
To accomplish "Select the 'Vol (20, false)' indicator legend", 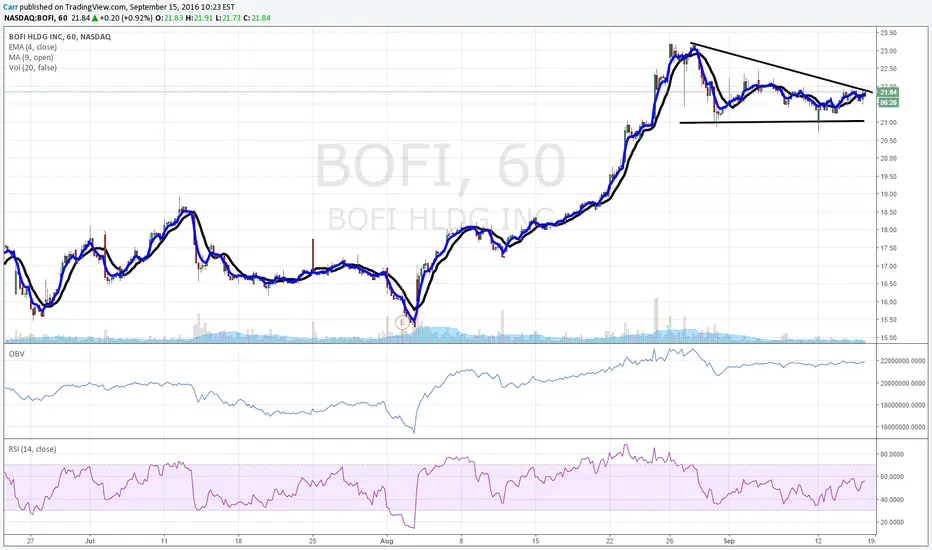I will point(33,68).
